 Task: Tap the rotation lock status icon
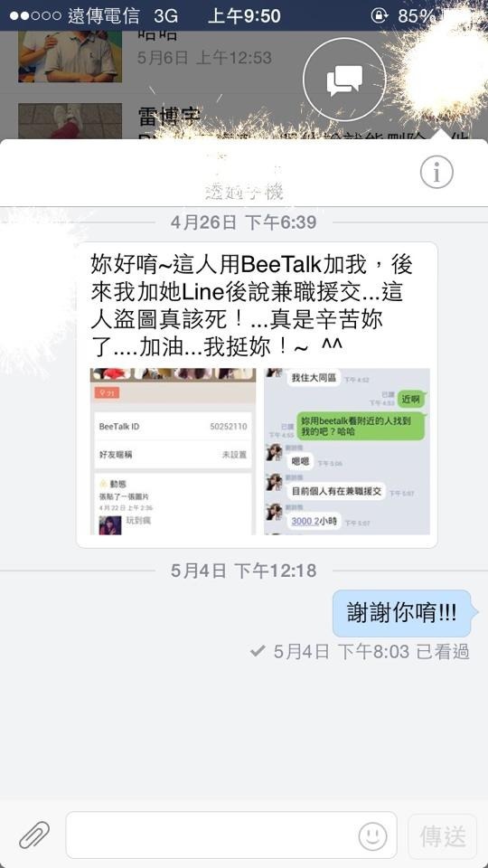point(380,16)
